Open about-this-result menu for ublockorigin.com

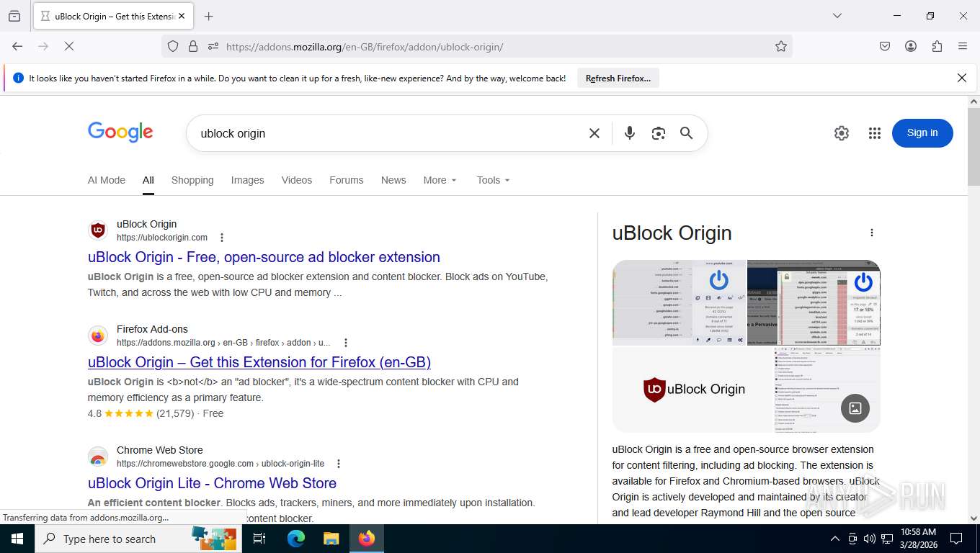222,238
